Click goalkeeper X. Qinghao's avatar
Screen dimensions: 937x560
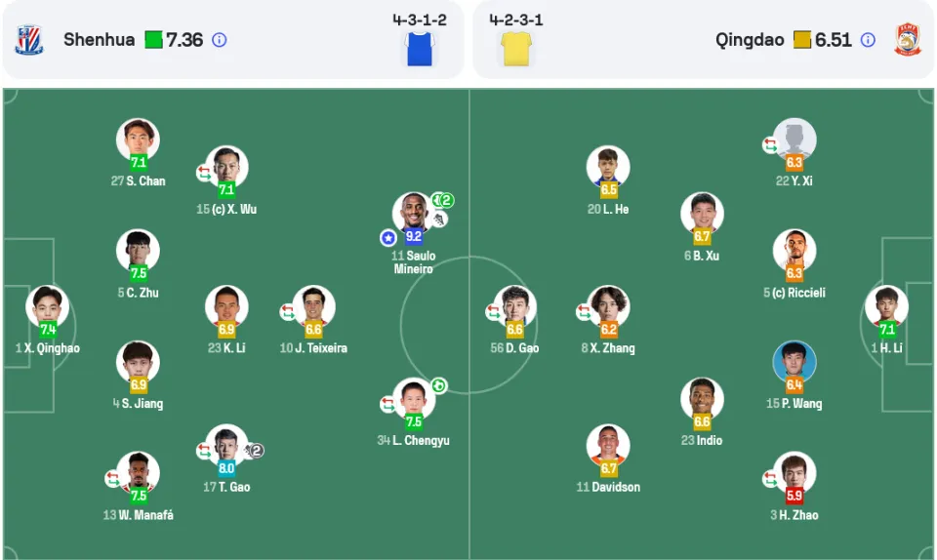tap(47, 306)
